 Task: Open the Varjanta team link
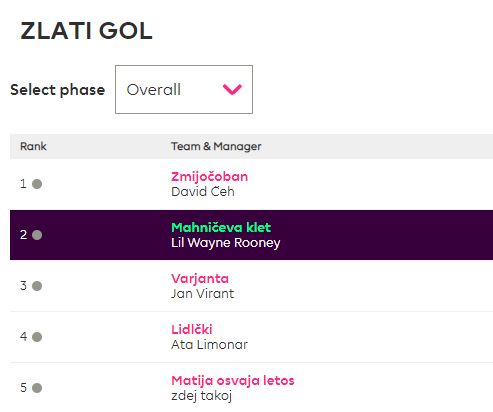tap(200, 278)
